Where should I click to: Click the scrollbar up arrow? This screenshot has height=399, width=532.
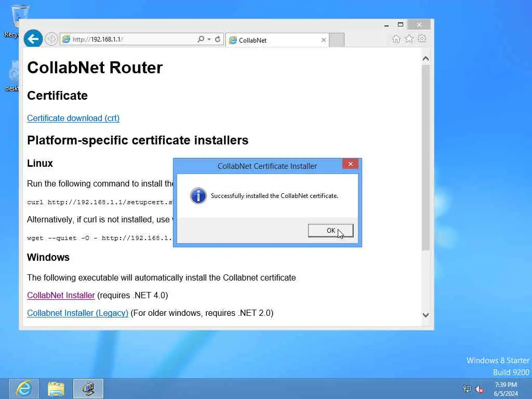click(426, 59)
